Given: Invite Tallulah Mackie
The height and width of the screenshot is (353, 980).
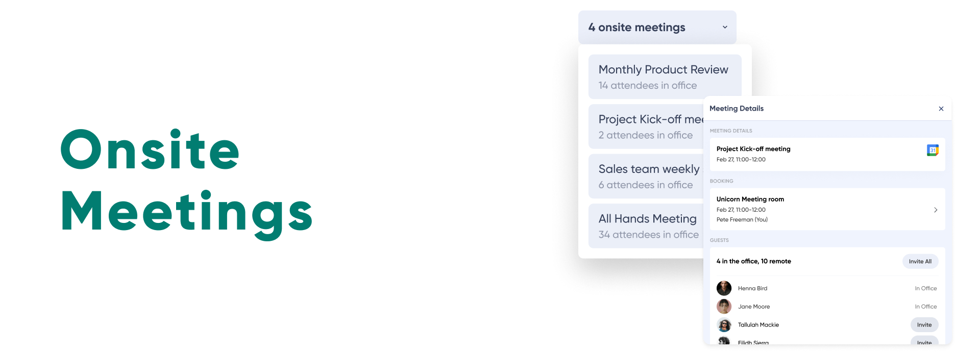Looking at the screenshot, I should pyautogui.click(x=924, y=325).
